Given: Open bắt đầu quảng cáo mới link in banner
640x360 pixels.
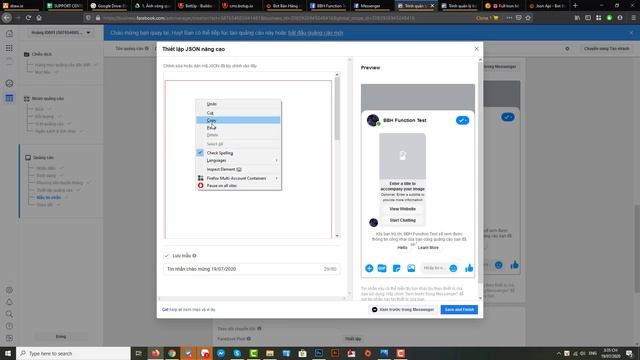Looking at the screenshot, I should (x=316, y=33).
